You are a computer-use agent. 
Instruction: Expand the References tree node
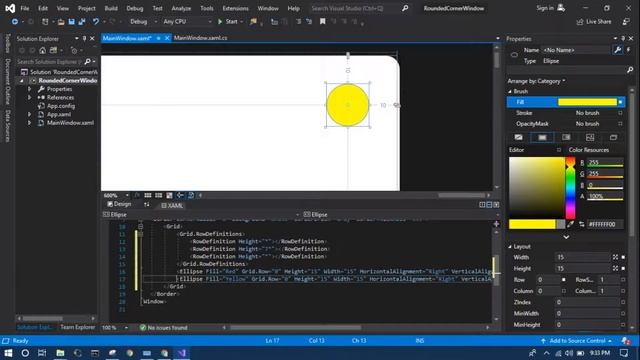tap(29, 98)
